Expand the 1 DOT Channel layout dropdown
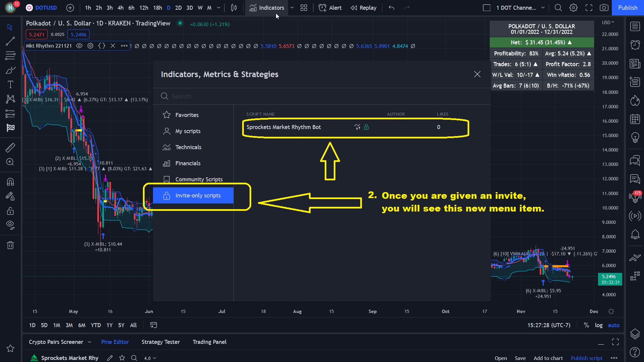This screenshot has width=644, height=362. pyautogui.click(x=543, y=8)
